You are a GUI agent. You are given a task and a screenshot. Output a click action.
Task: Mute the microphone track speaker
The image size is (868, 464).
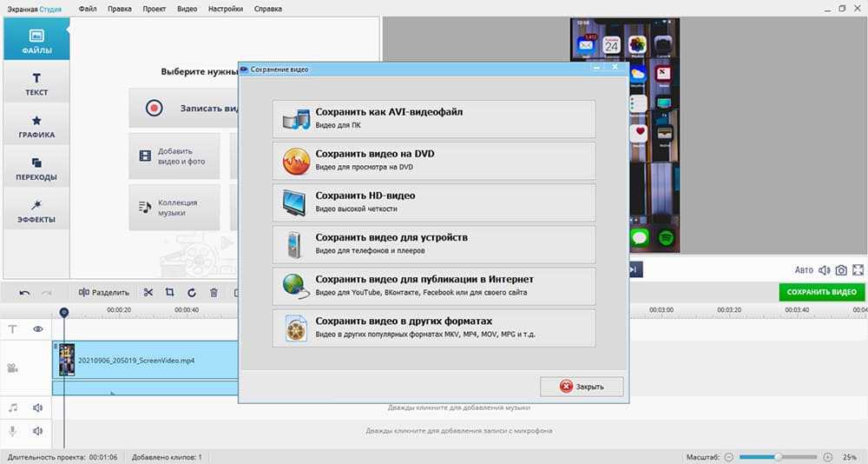pos(38,431)
